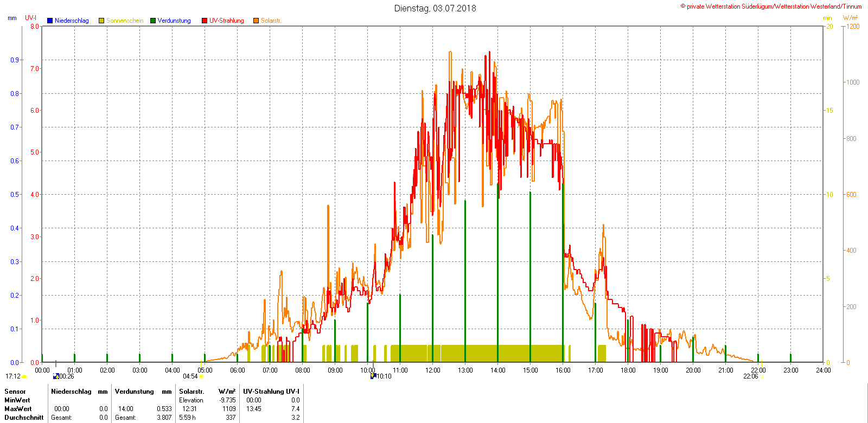Click the blue Niederschlag legend swatch
Image resolution: width=868 pixels, height=423 pixels.
point(50,21)
